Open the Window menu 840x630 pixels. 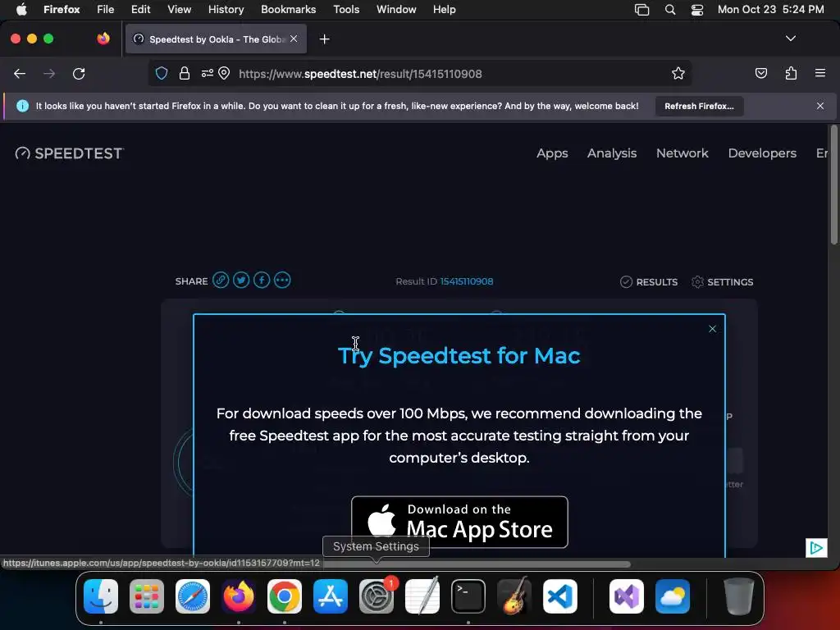396,9
